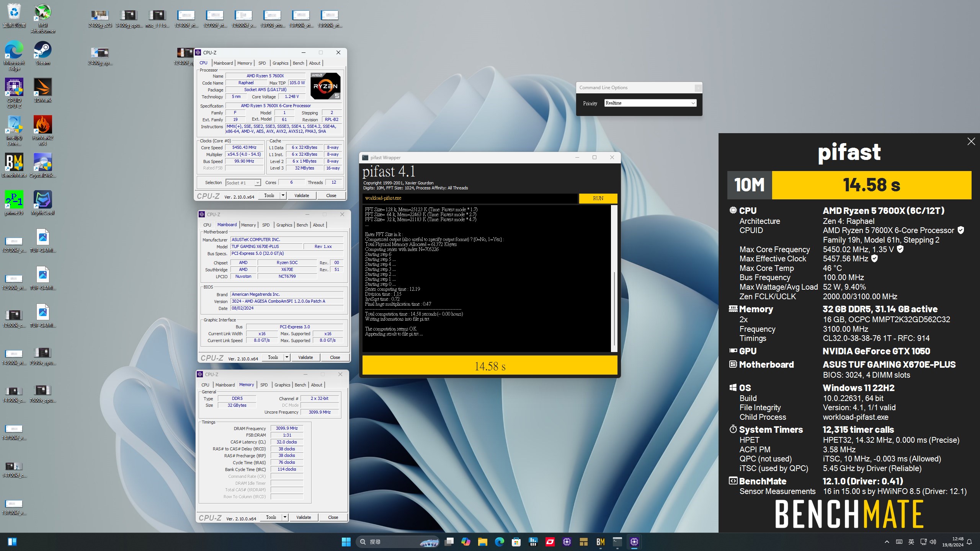
Task: Click Tools button in Memory CPU-Z window
Action: (271, 517)
